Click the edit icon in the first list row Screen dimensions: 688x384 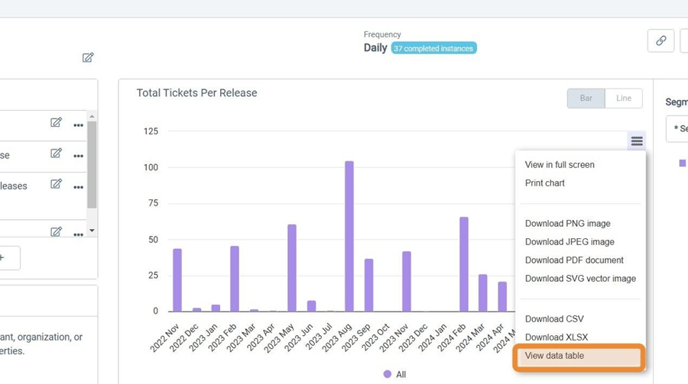click(56, 122)
